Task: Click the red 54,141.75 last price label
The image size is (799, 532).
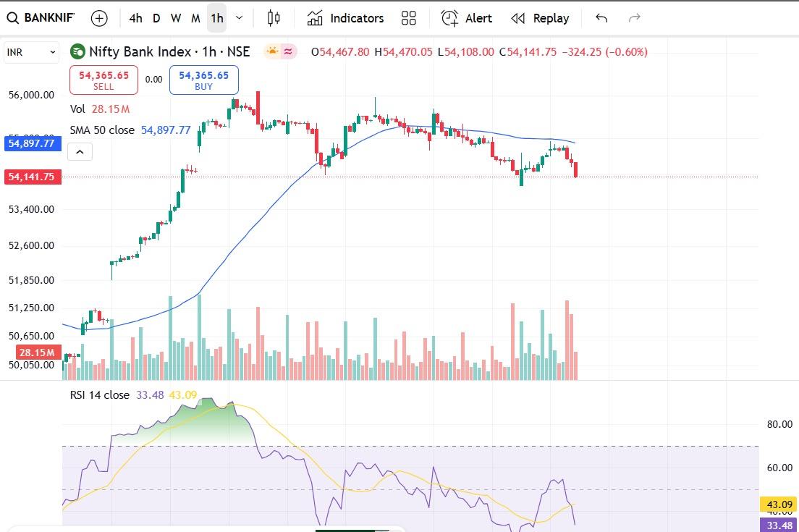Action: click(32, 177)
